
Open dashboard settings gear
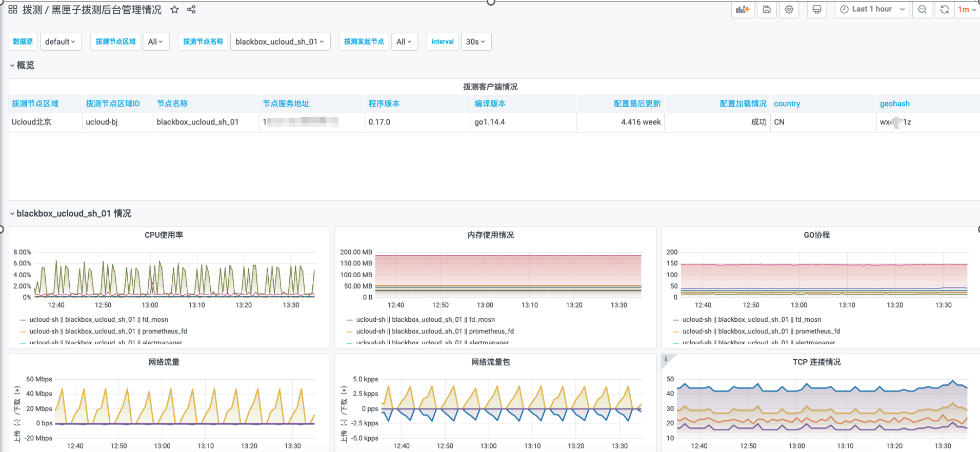pos(789,10)
